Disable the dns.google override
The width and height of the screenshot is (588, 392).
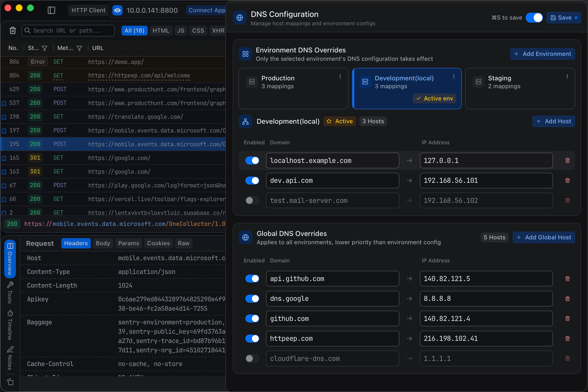click(252, 298)
